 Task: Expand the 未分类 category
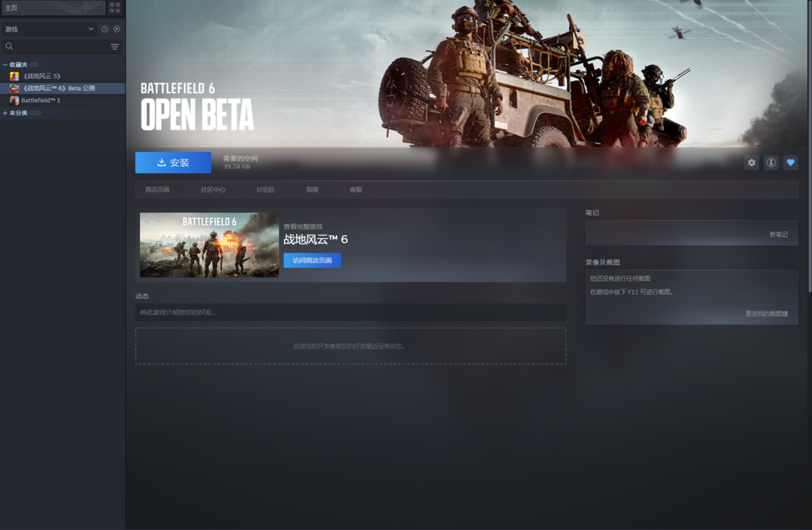5,113
